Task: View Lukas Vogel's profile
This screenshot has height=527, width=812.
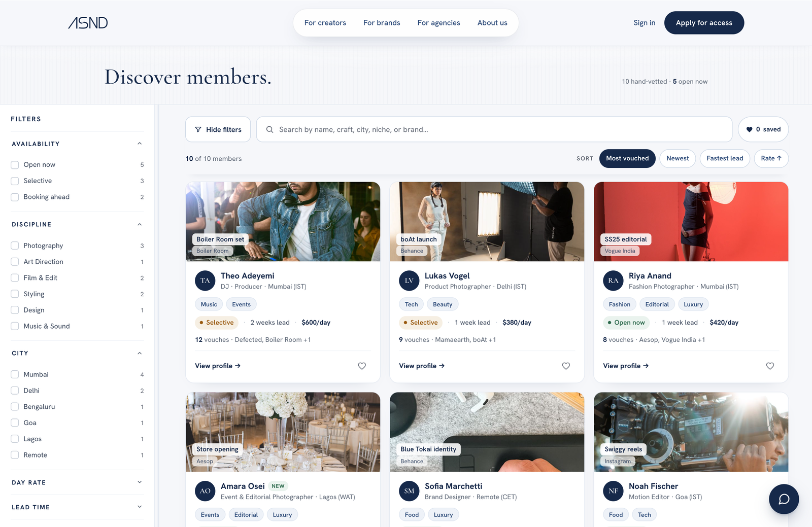Action: click(x=422, y=366)
